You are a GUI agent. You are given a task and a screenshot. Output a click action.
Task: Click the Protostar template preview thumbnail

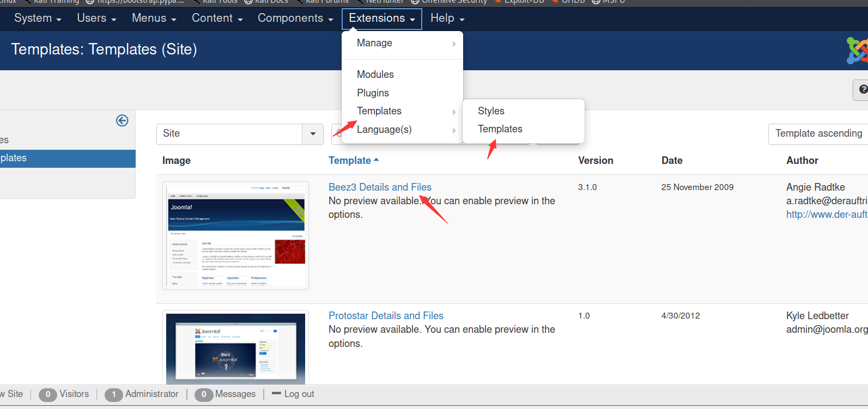click(235, 347)
